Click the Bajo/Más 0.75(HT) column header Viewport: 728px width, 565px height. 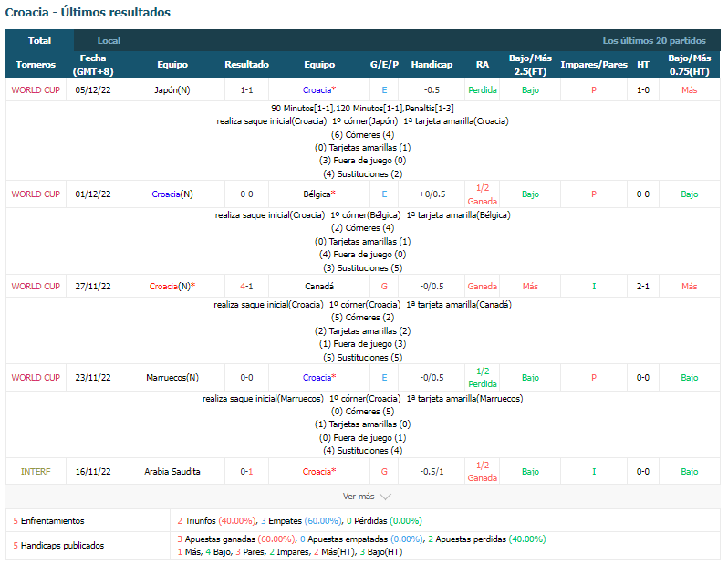click(x=689, y=65)
